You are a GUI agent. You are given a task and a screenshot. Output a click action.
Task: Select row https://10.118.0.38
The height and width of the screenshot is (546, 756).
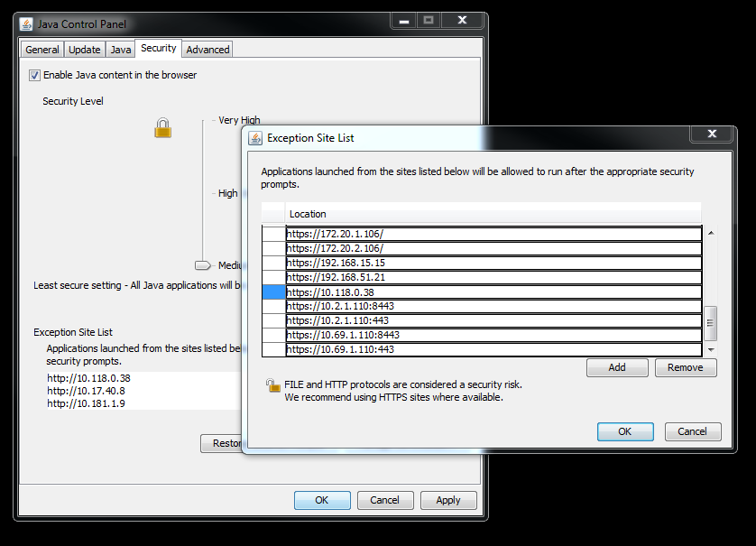click(493, 292)
